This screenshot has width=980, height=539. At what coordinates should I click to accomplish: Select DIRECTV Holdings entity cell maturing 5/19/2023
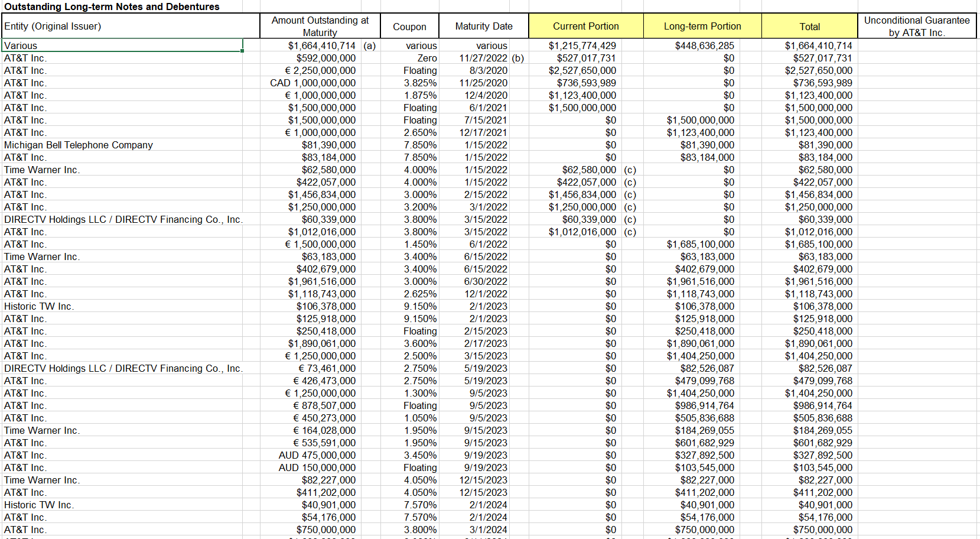(x=123, y=368)
